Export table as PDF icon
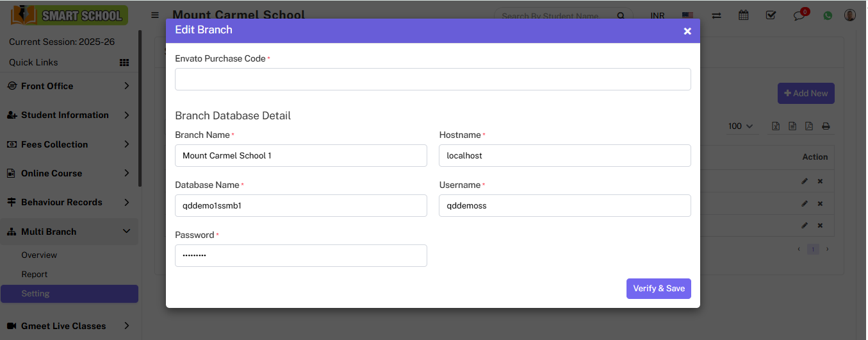Viewport: 868px width, 340px height. click(x=809, y=126)
